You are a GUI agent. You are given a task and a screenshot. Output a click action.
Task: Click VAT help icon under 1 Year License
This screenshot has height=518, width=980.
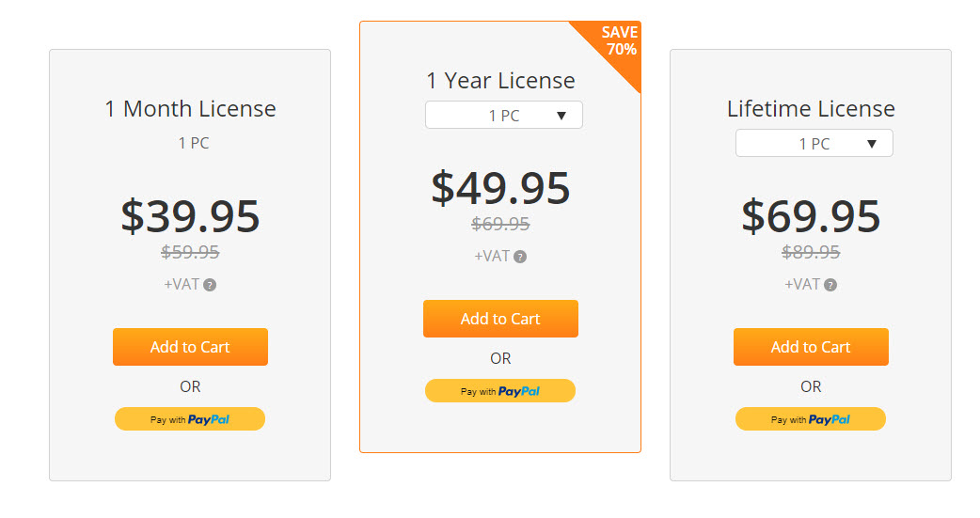coord(520,257)
